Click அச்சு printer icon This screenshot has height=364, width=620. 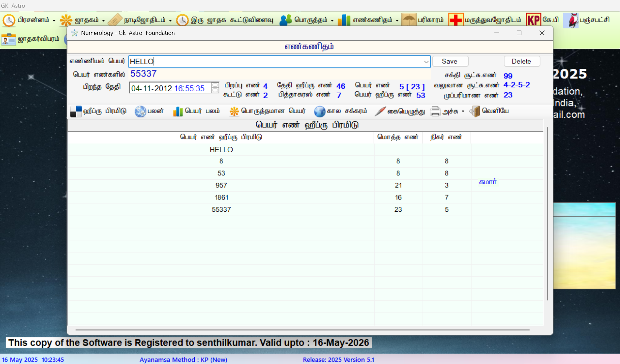(x=435, y=111)
